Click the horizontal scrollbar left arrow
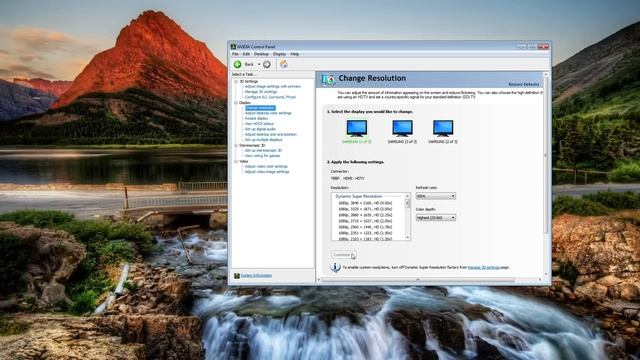 pos(319,280)
